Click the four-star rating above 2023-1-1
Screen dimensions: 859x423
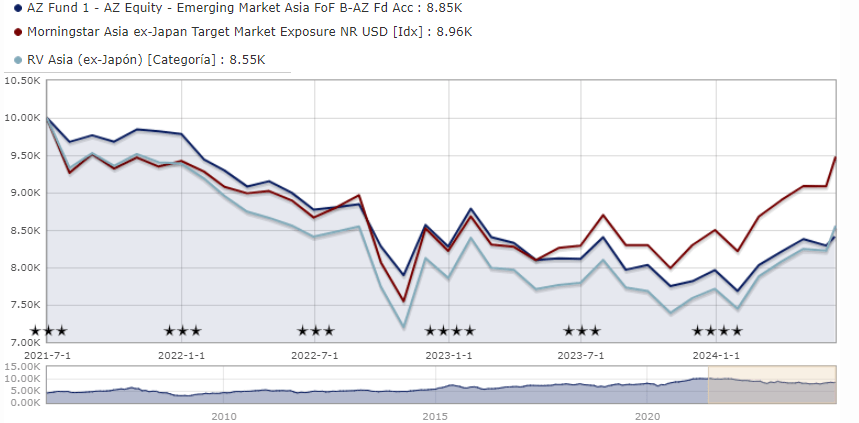pos(450,331)
